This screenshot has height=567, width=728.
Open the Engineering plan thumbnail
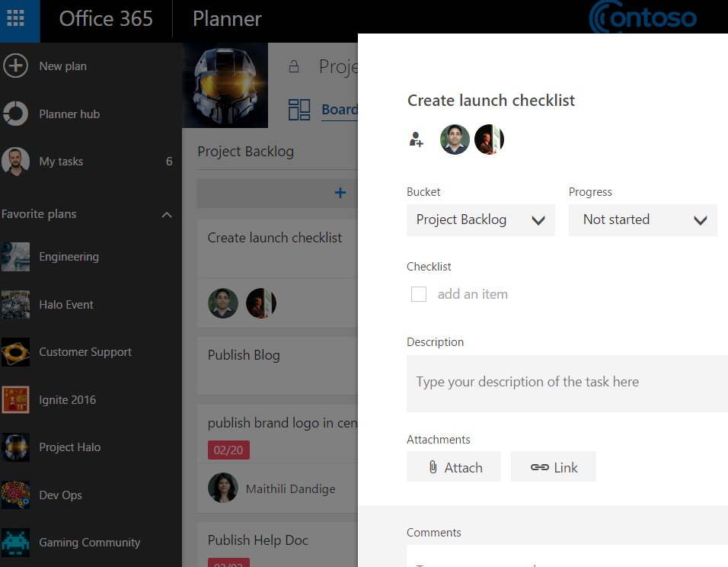point(15,257)
